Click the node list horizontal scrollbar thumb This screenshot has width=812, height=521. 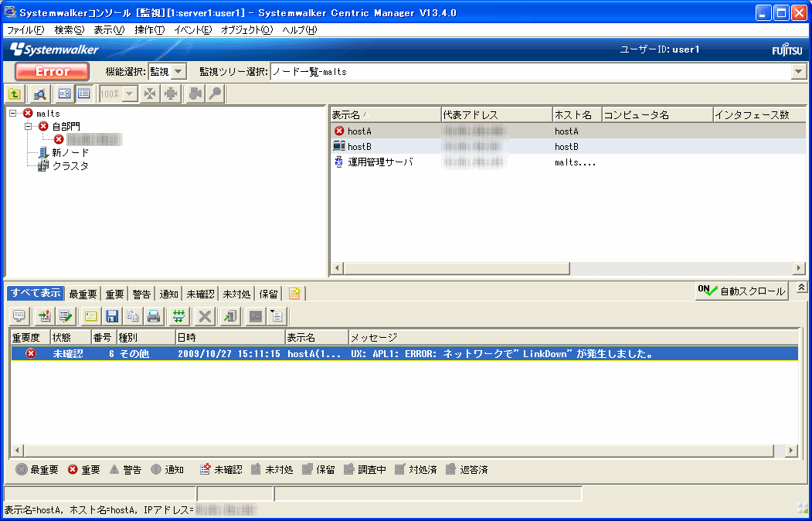click(x=457, y=267)
